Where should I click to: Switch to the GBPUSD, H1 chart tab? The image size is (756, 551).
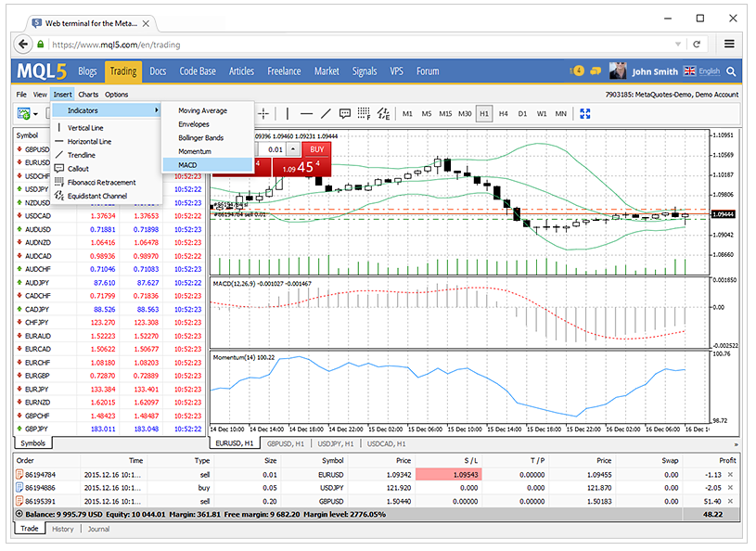(286, 444)
